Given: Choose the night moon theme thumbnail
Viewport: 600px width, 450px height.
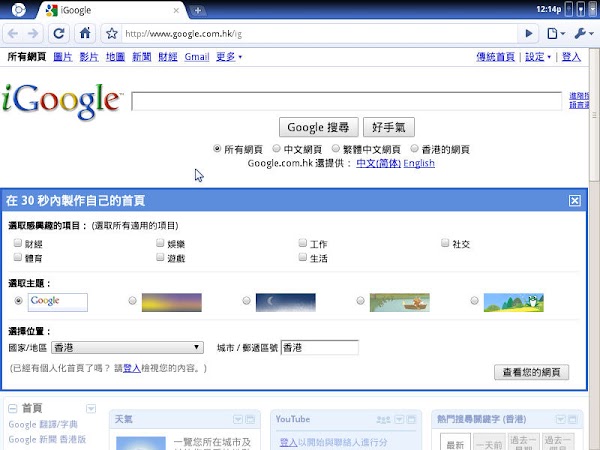Looking at the screenshot, I should (x=285, y=302).
